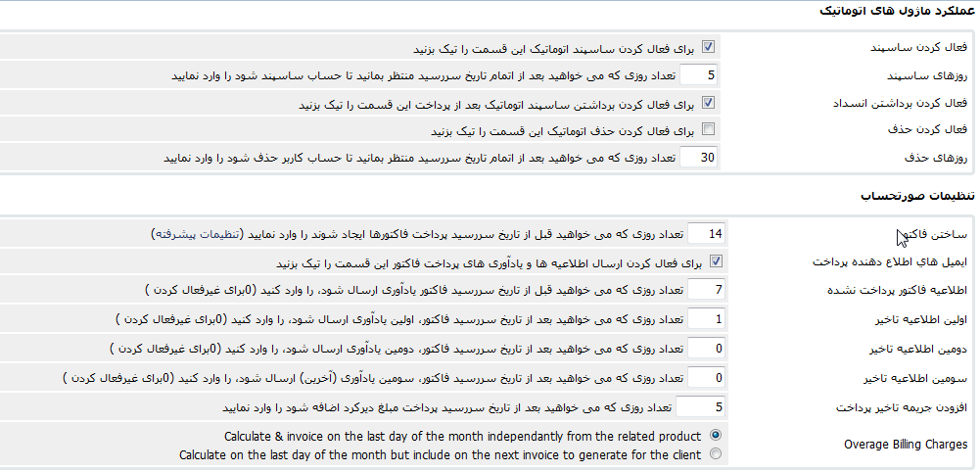
Task: Click the اولین اطلاعیه تاخیر field showing 1
Action: click(706, 319)
